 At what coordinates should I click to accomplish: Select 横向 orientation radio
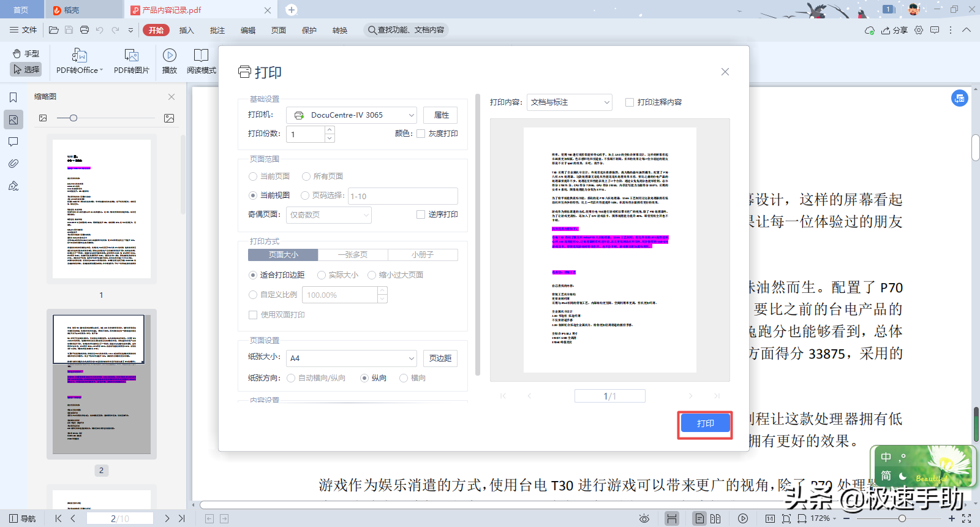pyautogui.click(x=404, y=378)
